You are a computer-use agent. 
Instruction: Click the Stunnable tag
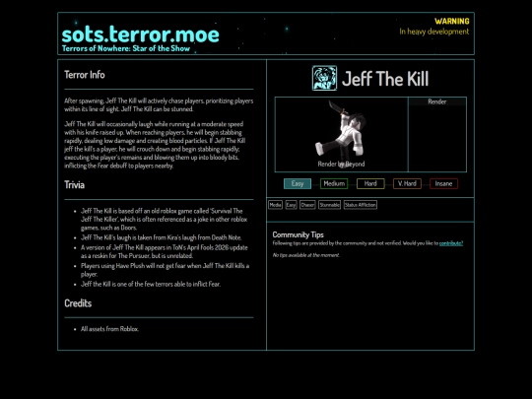tap(329, 205)
